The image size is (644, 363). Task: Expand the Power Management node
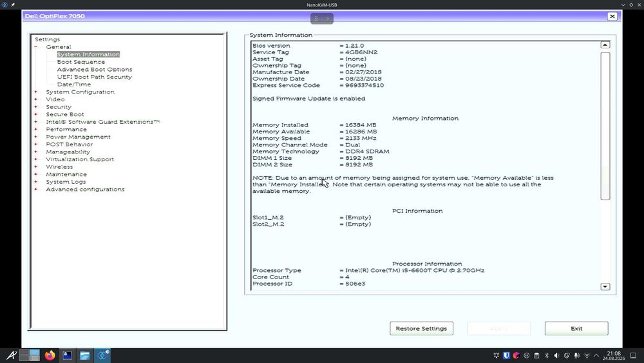pos(35,137)
